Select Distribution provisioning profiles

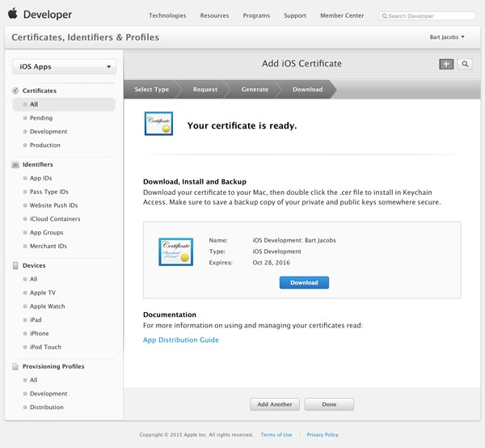click(x=46, y=407)
